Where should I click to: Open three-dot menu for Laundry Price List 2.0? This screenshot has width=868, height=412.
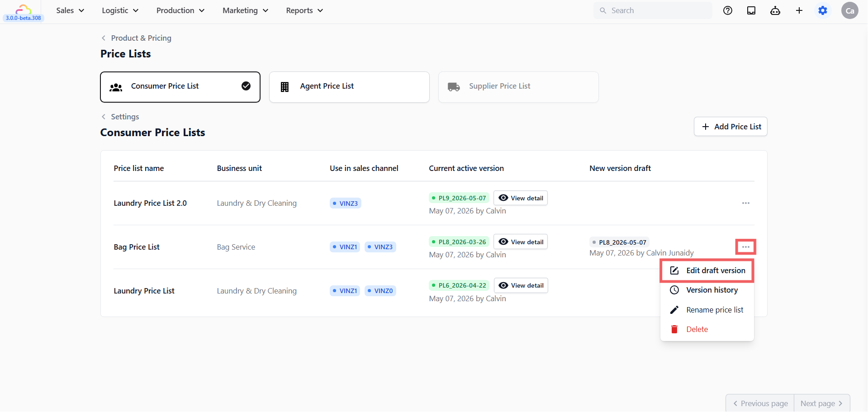click(746, 203)
